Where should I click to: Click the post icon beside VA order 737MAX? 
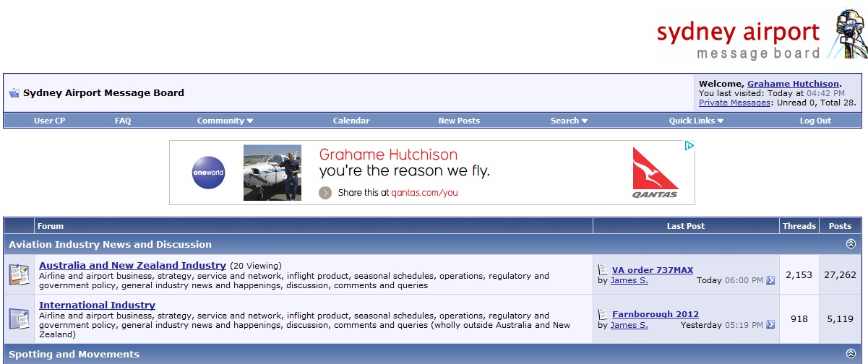603,270
